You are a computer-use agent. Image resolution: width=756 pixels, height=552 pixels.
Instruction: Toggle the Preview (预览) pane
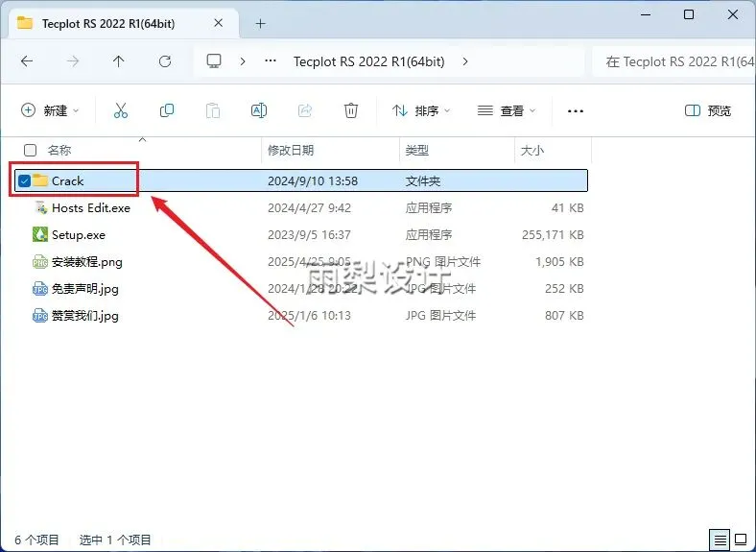point(708,110)
